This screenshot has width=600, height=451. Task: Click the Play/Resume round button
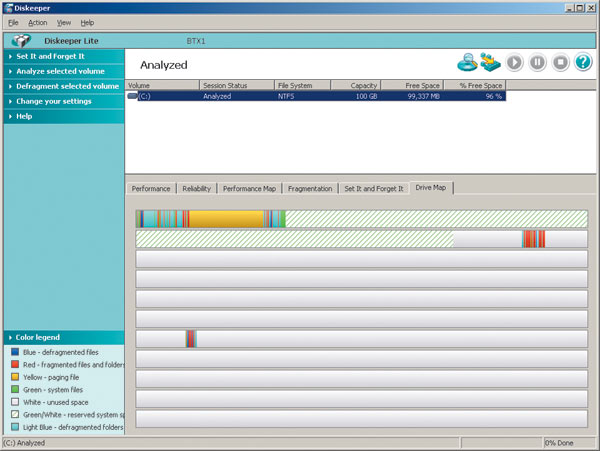coord(514,62)
